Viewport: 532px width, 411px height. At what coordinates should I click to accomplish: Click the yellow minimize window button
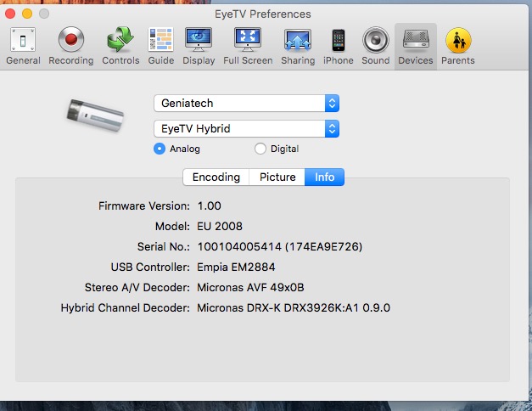(27, 14)
